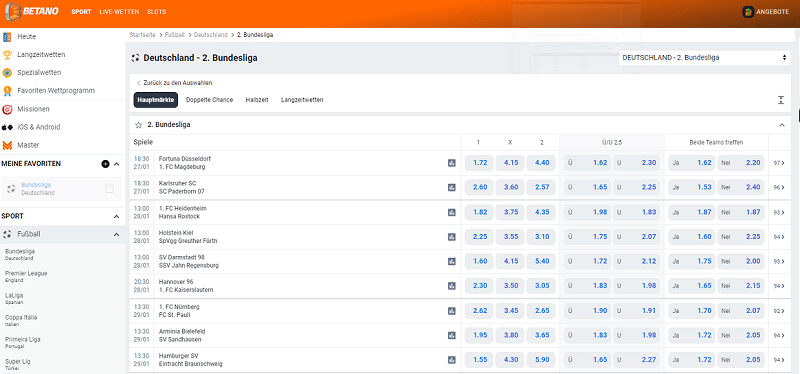This screenshot has width=800, height=374.
Task: Add a favorite with the plus icon
Action: (105, 164)
